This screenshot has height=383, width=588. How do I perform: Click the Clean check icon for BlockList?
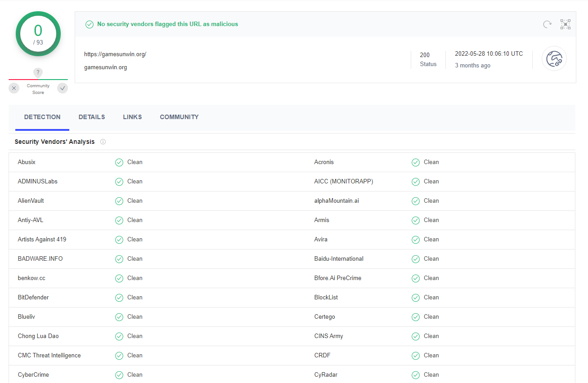(416, 298)
